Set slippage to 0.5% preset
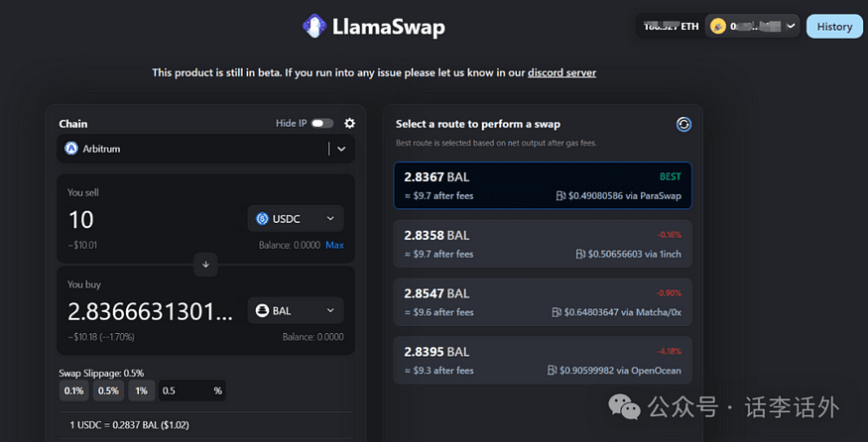 (x=108, y=390)
